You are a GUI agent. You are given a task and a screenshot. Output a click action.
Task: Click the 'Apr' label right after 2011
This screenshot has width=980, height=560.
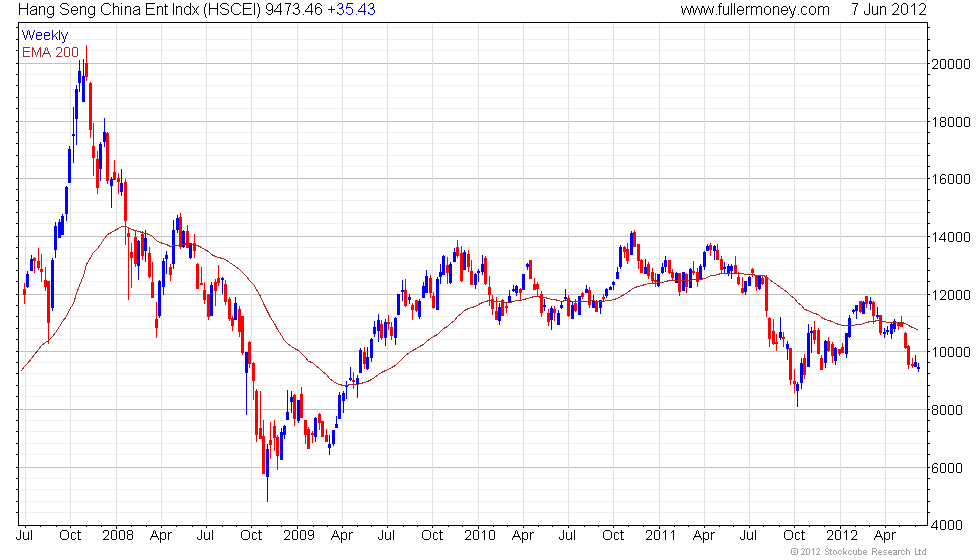[704, 536]
